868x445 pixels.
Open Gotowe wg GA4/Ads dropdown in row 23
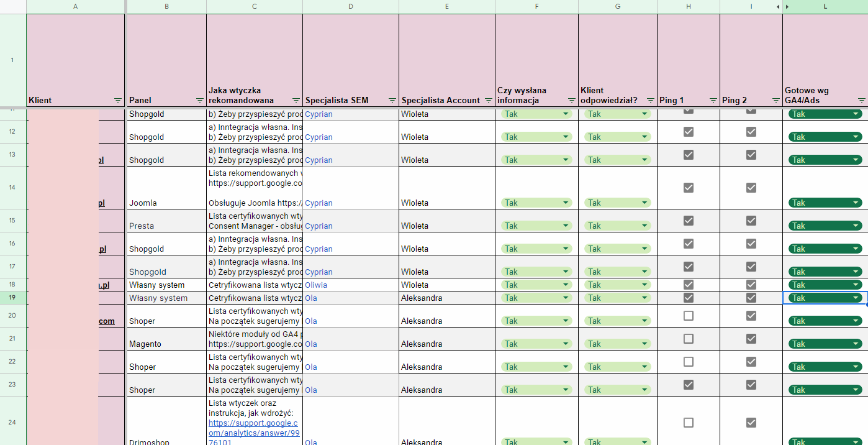(825, 390)
